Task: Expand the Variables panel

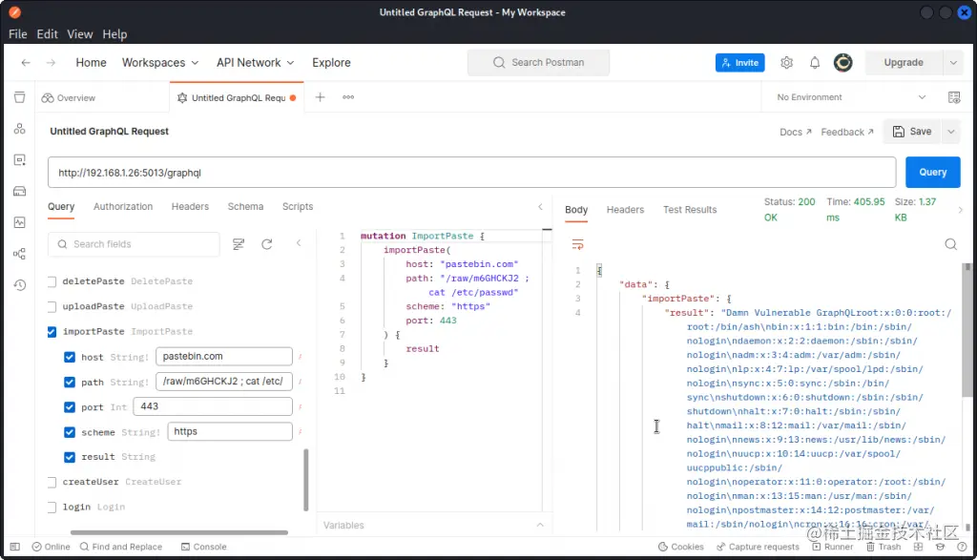Action: coord(540,525)
